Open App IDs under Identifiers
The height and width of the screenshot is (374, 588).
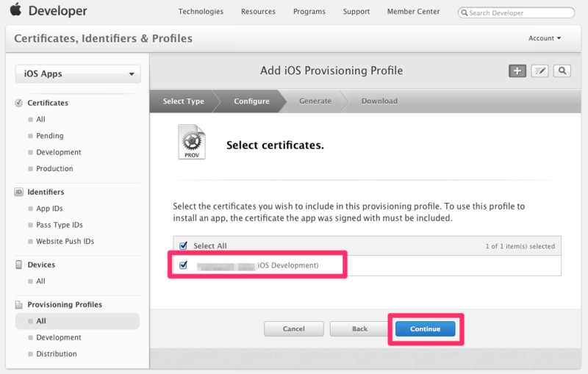49,209
